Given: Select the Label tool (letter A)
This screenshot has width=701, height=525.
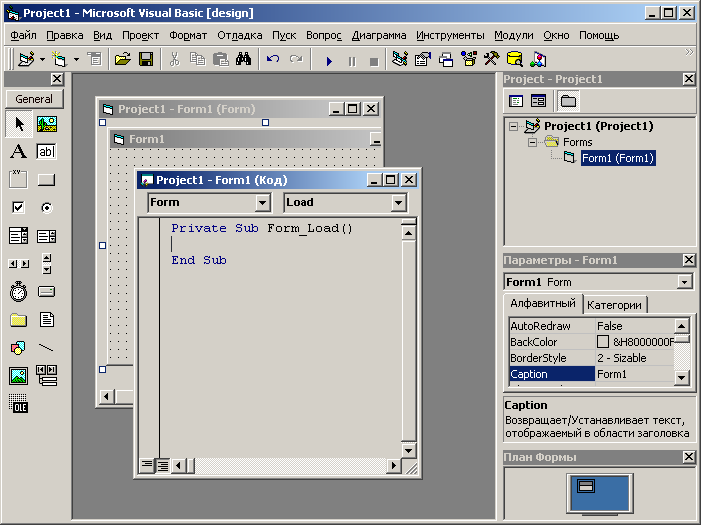Looking at the screenshot, I should (x=18, y=152).
